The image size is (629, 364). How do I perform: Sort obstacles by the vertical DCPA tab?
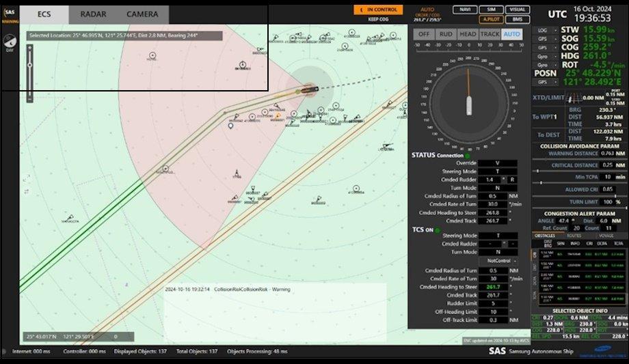coord(535,281)
